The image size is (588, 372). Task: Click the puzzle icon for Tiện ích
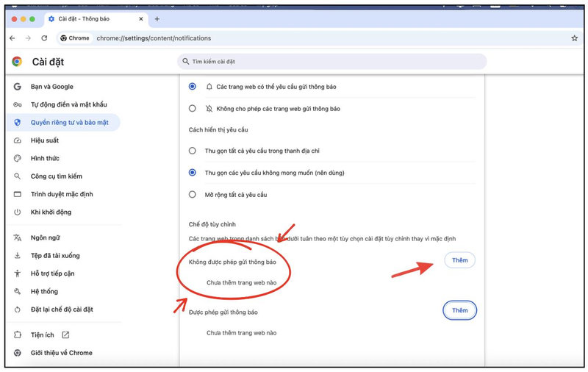point(17,335)
